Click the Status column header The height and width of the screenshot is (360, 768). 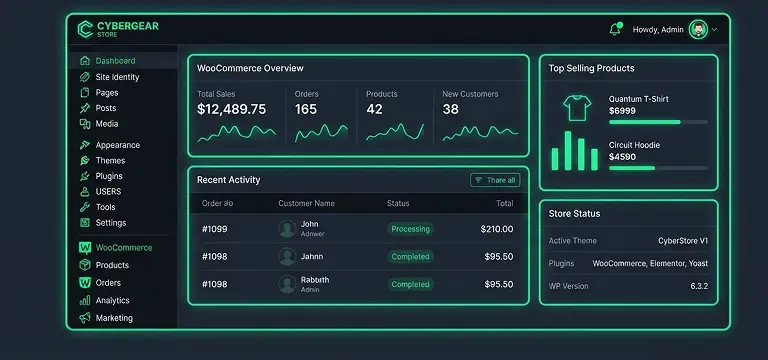tap(398, 203)
